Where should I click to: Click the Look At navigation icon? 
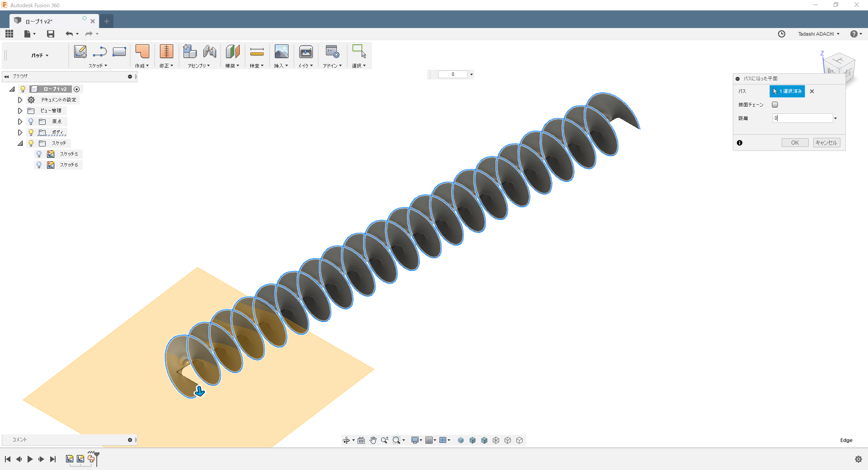pos(361,440)
